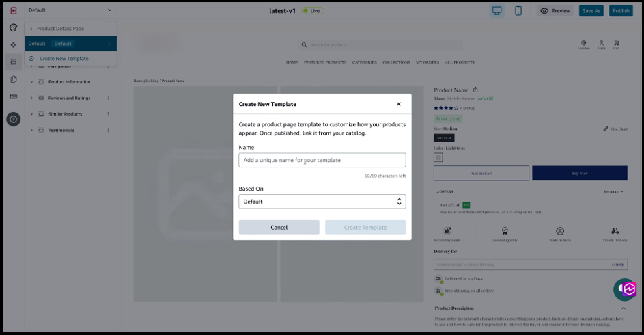Select the Light Gray color swatch

pyautogui.click(x=438, y=157)
